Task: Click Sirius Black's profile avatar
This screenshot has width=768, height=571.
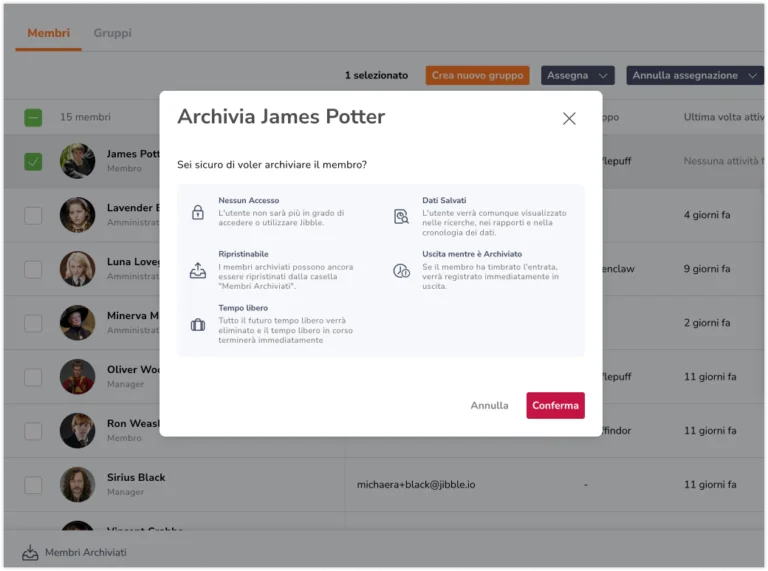Action: (77, 484)
